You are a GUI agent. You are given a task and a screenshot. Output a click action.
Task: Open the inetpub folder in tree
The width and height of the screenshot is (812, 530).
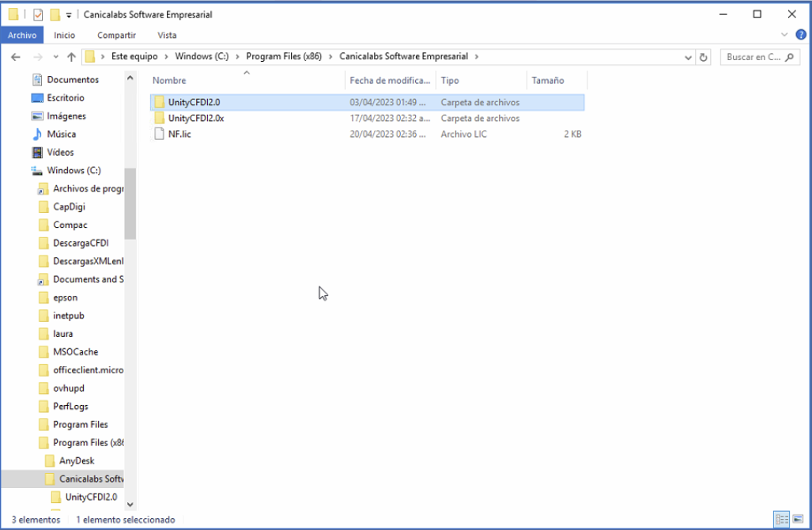tap(68, 316)
